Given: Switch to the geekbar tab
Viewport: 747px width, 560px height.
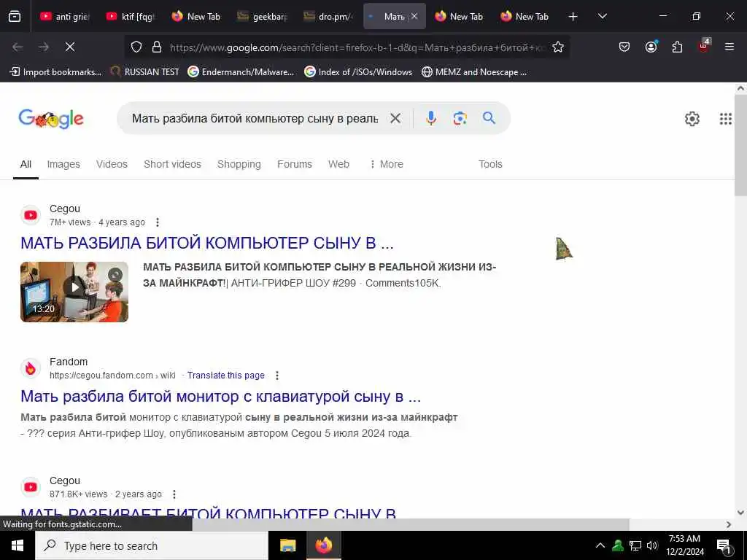Looking at the screenshot, I should [x=263, y=17].
